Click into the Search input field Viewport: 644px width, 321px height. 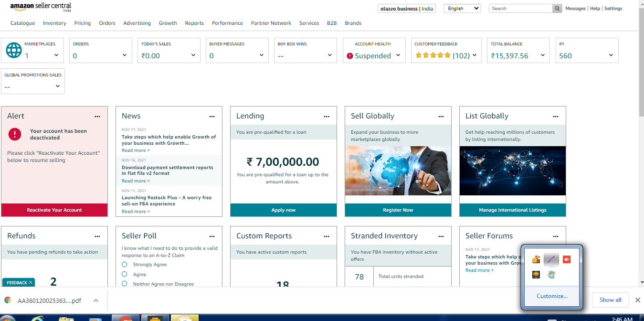pos(520,9)
